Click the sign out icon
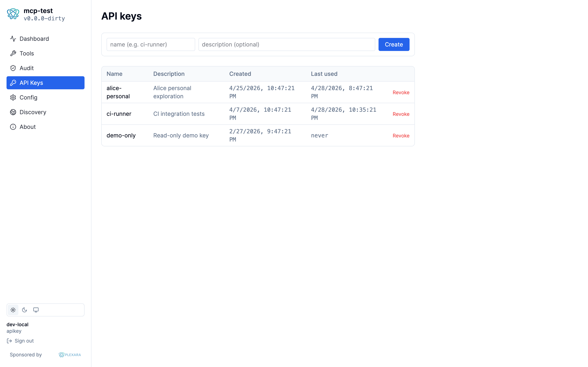Screen dimensions: 588x367 point(9,340)
